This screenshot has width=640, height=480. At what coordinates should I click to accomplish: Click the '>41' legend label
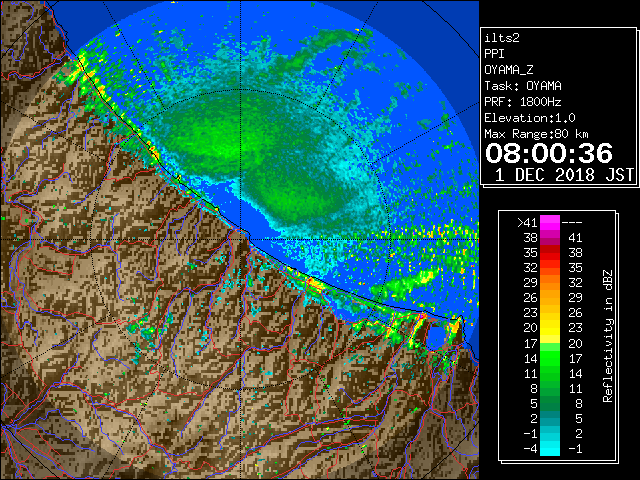click(x=527, y=223)
